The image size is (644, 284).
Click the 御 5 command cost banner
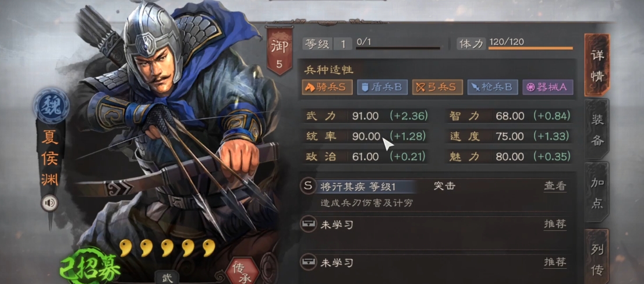tap(279, 50)
